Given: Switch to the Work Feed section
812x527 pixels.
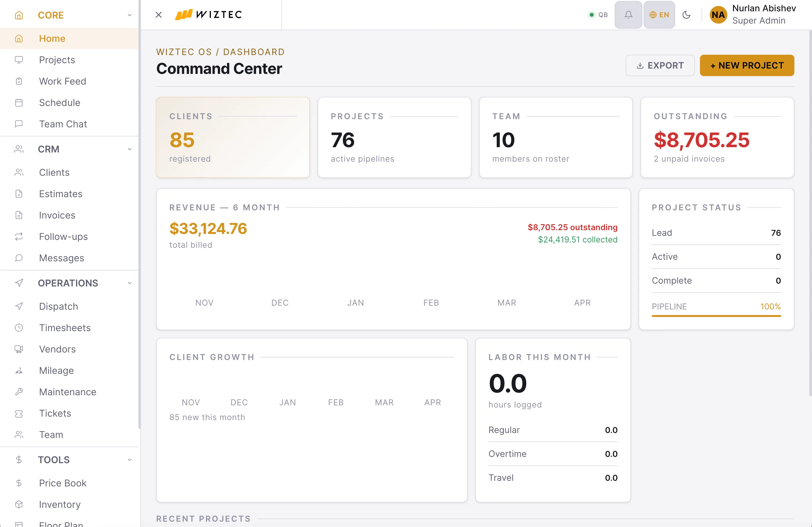Looking at the screenshot, I should (62, 81).
